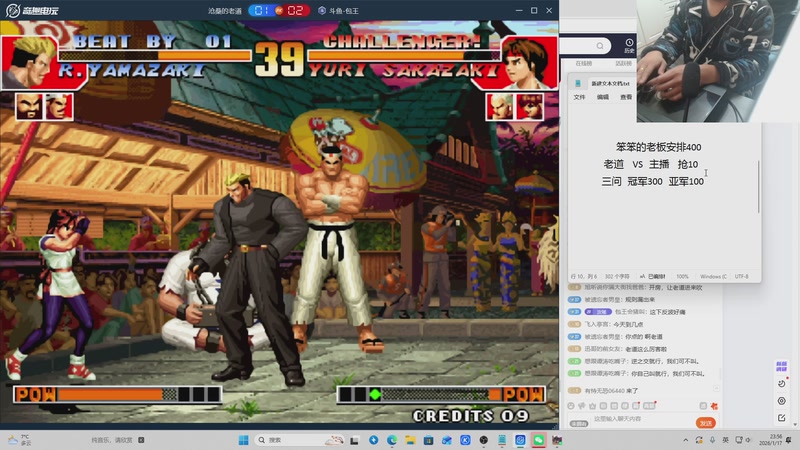The width and height of the screenshot is (800, 450).
Task: Open File Explorer from taskbar
Action: click(410, 440)
